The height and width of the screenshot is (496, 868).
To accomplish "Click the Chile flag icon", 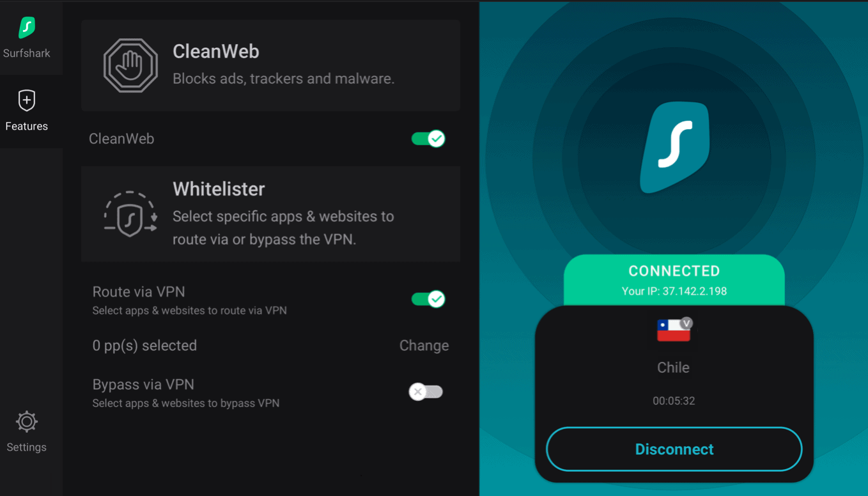I will (673, 330).
